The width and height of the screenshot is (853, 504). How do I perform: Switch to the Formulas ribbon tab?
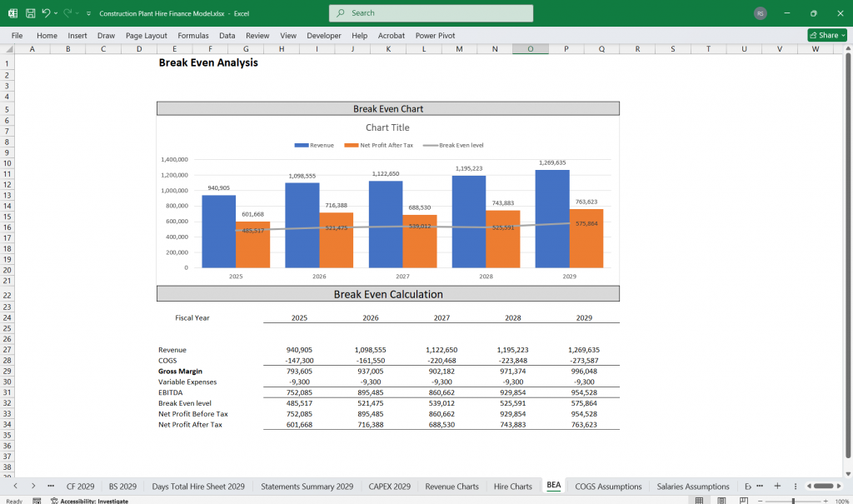click(x=192, y=35)
